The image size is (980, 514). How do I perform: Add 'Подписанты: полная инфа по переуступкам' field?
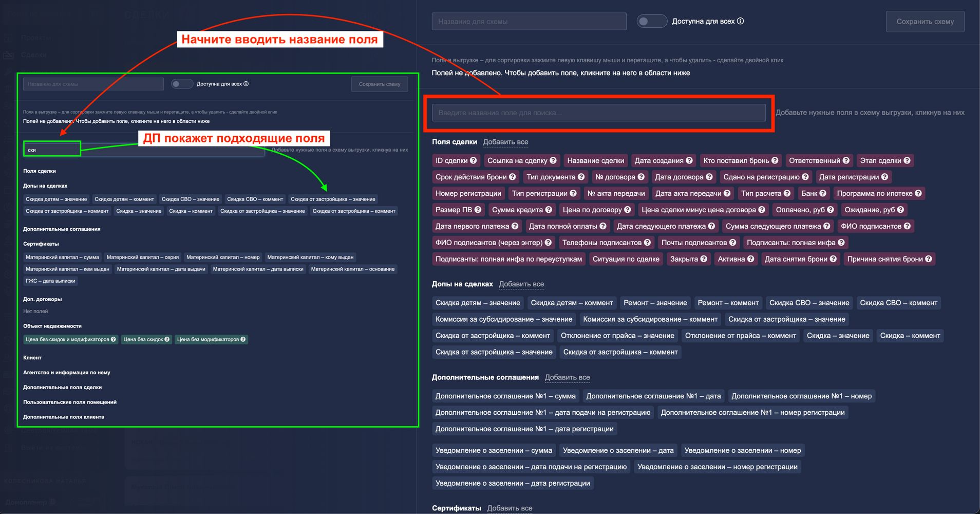pyautogui.click(x=508, y=259)
